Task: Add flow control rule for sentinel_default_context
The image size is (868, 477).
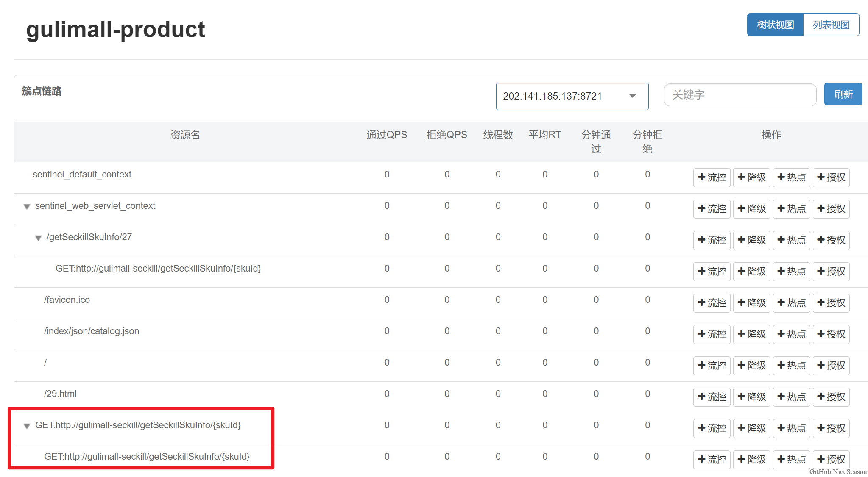Action: tap(712, 177)
